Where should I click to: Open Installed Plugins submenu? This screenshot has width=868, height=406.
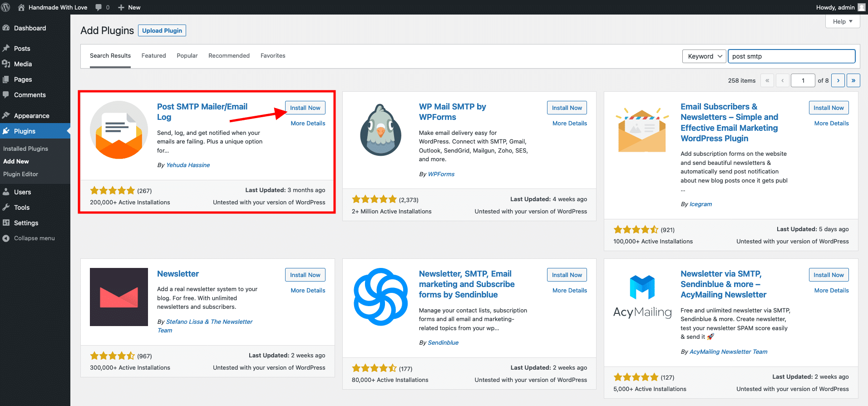[x=25, y=149]
